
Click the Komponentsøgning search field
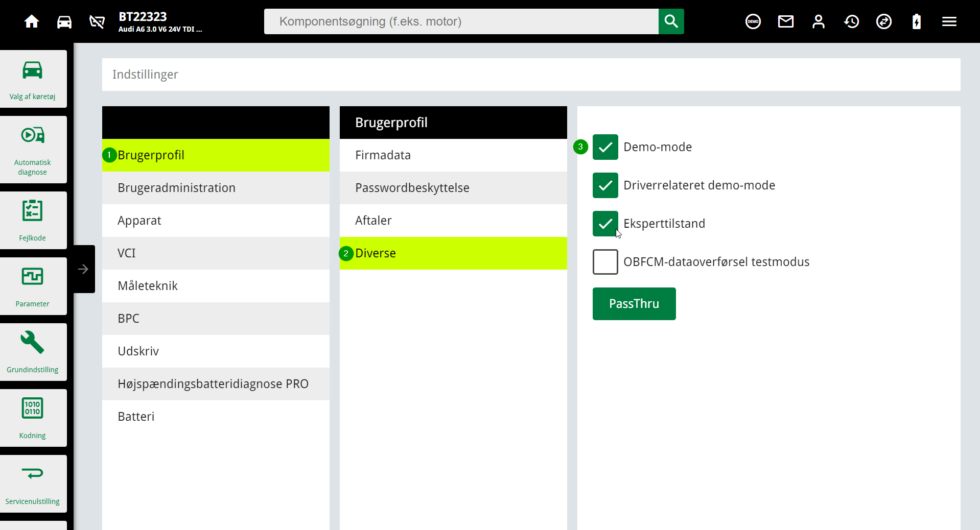pos(461,21)
